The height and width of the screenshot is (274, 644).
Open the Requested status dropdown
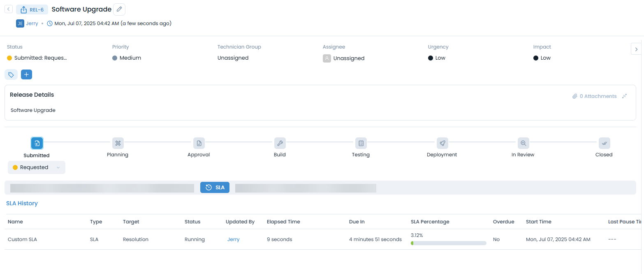tap(37, 167)
